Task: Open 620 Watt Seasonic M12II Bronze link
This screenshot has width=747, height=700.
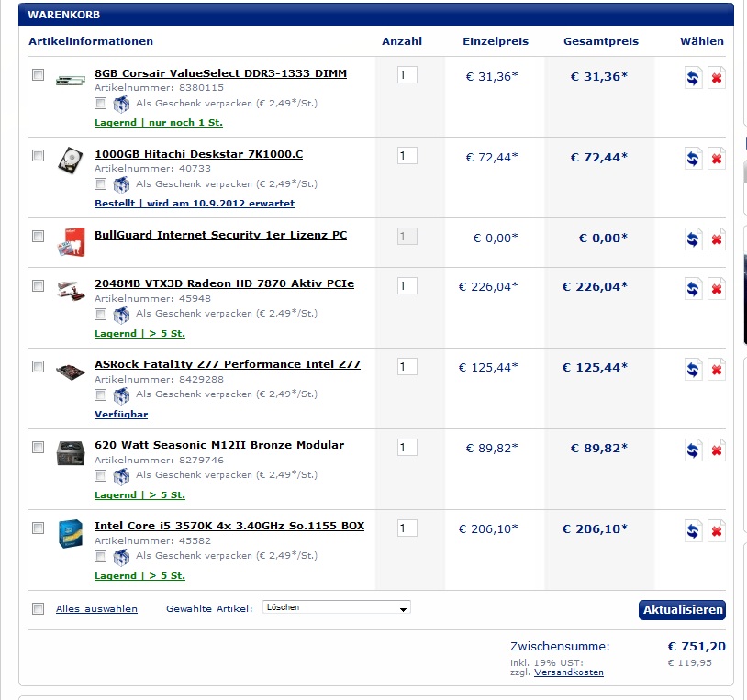Action: pyautogui.click(x=219, y=445)
